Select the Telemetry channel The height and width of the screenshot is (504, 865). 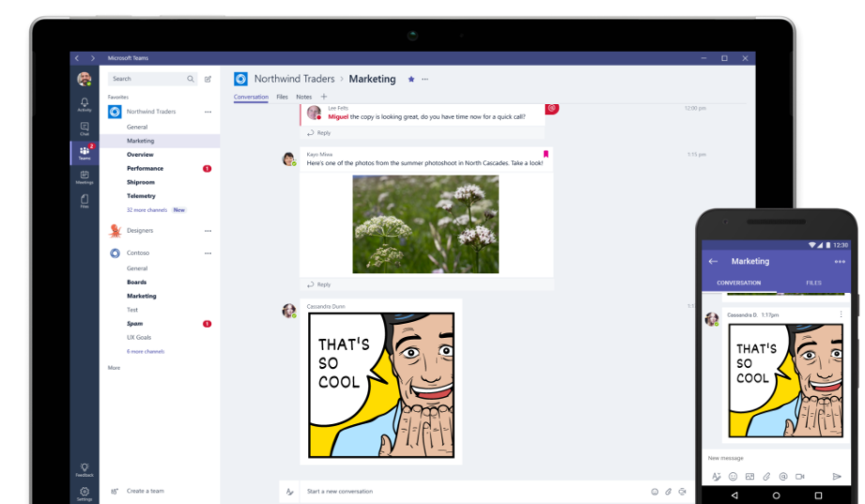(x=141, y=196)
